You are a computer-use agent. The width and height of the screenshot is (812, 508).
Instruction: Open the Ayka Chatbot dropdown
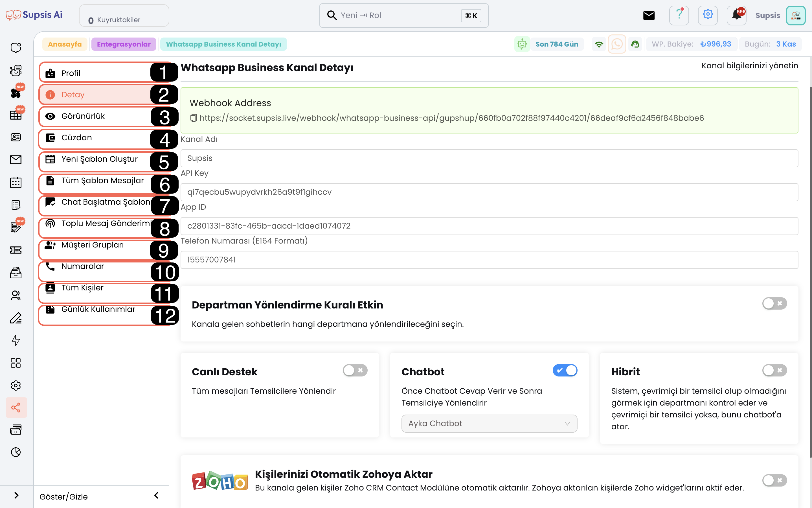(x=489, y=423)
